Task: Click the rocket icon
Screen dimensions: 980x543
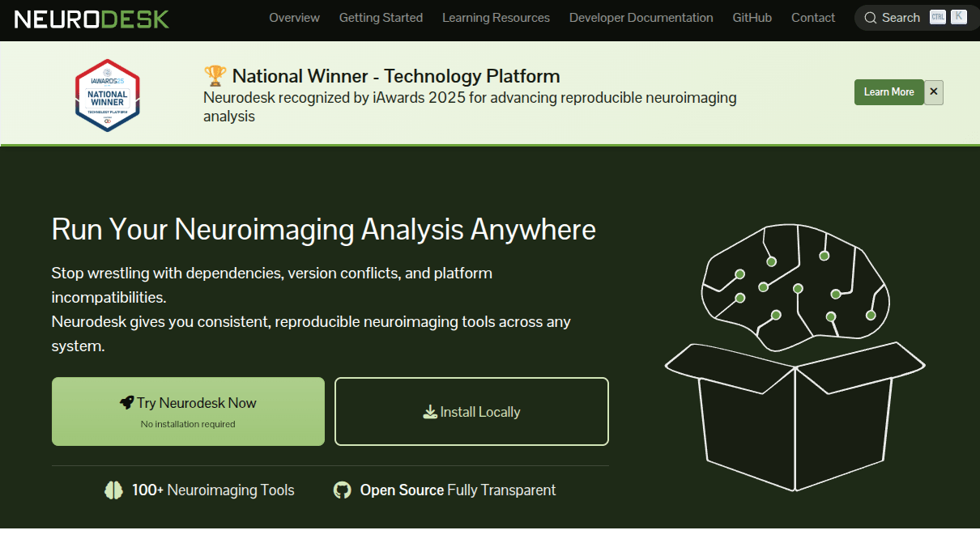Action: click(126, 402)
